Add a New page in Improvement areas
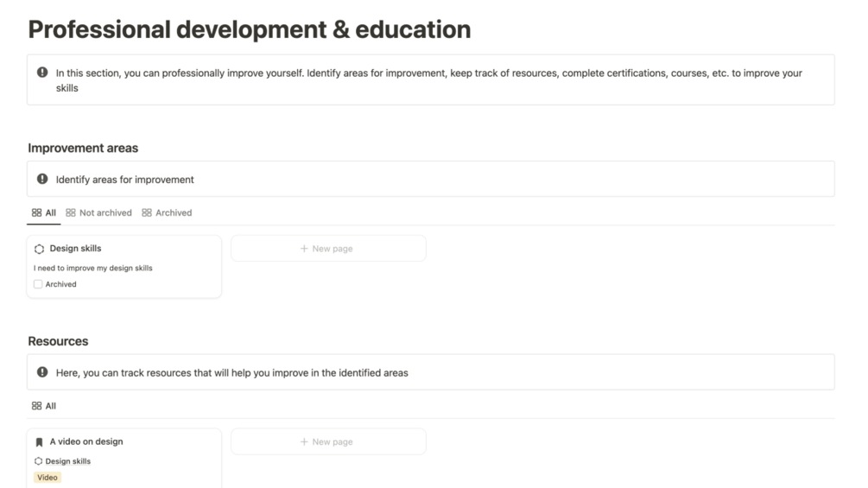Image resolution: width=868 pixels, height=488 pixels. point(328,249)
